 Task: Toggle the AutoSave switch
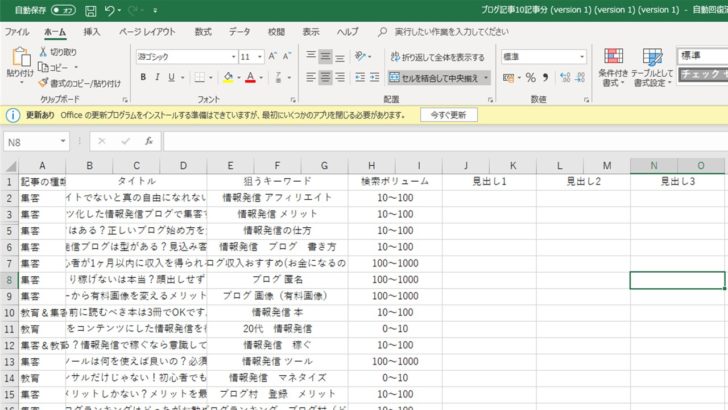pos(63,10)
